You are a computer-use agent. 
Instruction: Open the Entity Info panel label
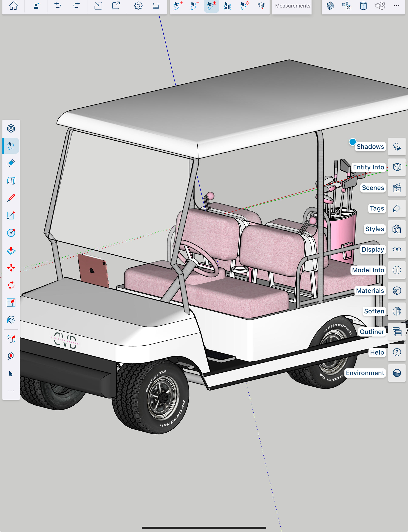368,167
